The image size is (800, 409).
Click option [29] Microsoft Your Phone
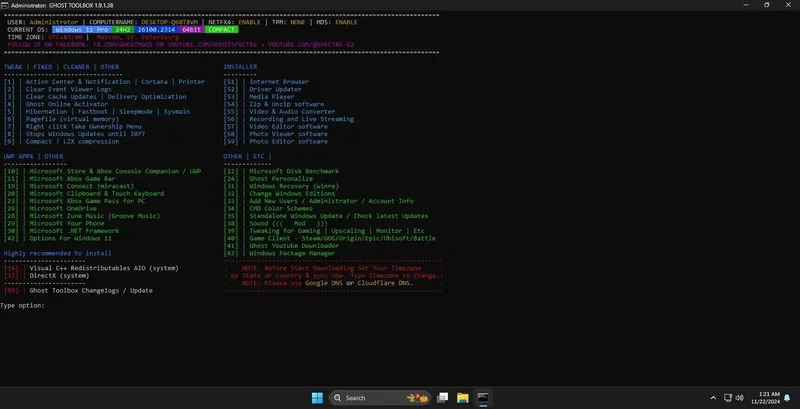[x=54, y=223]
